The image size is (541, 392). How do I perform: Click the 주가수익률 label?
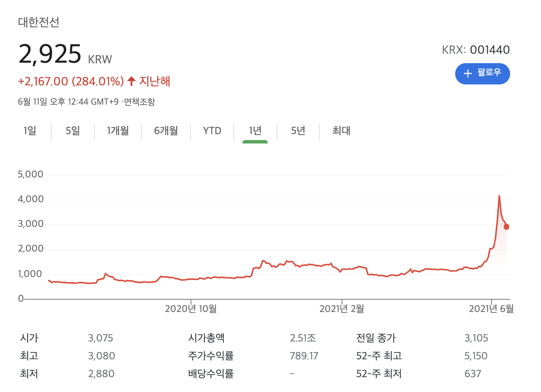click(x=211, y=356)
